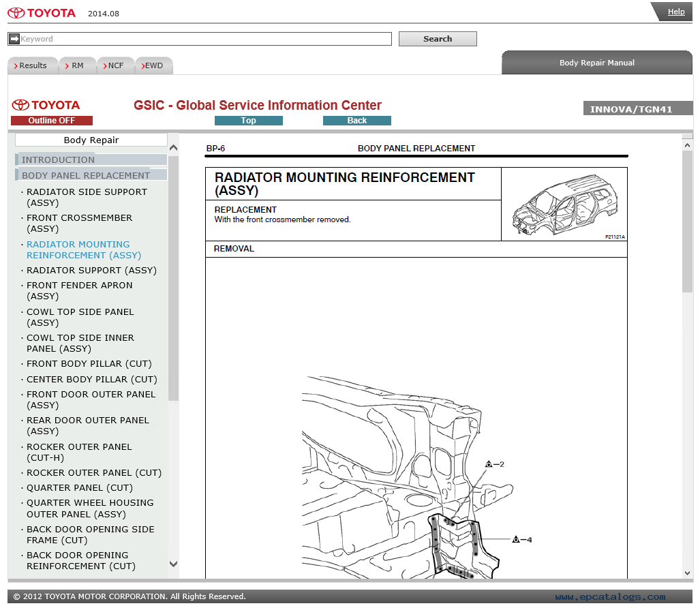
Task: Click sidebar scroll down arrow
Action: [x=174, y=564]
